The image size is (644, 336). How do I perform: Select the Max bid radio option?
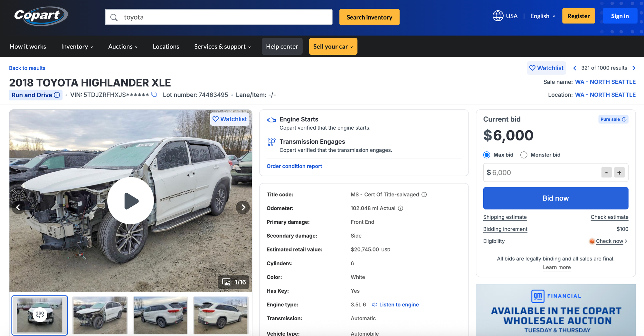pyautogui.click(x=487, y=155)
